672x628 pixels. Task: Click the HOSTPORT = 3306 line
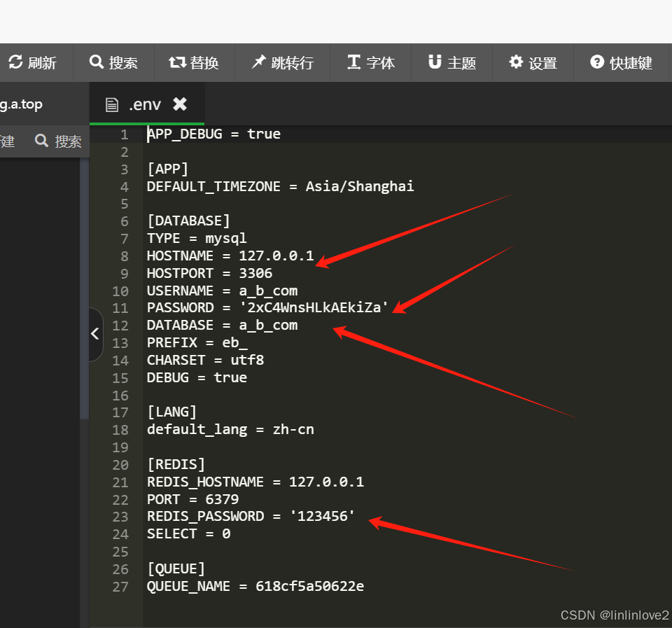[209, 273]
